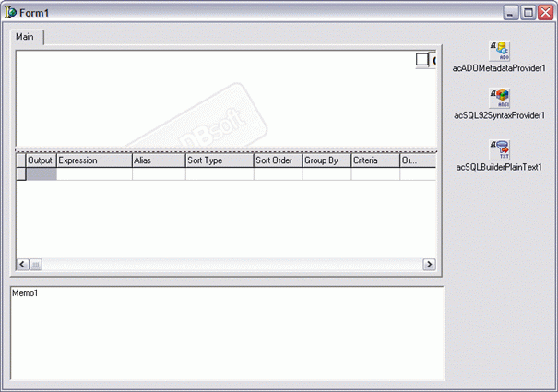Select the acSQL92SyntaxProvider1 component icon
The width and height of the screenshot is (558, 392).
pos(500,99)
